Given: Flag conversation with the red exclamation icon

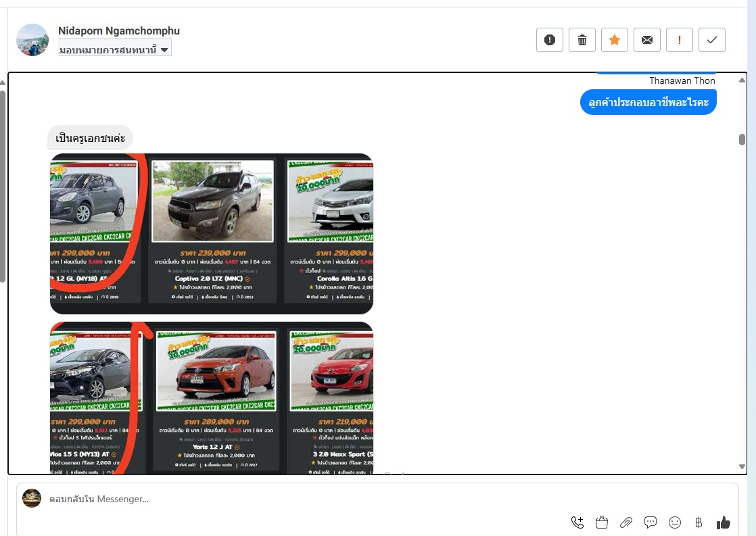Looking at the screenshot, I should coord(680,40).
